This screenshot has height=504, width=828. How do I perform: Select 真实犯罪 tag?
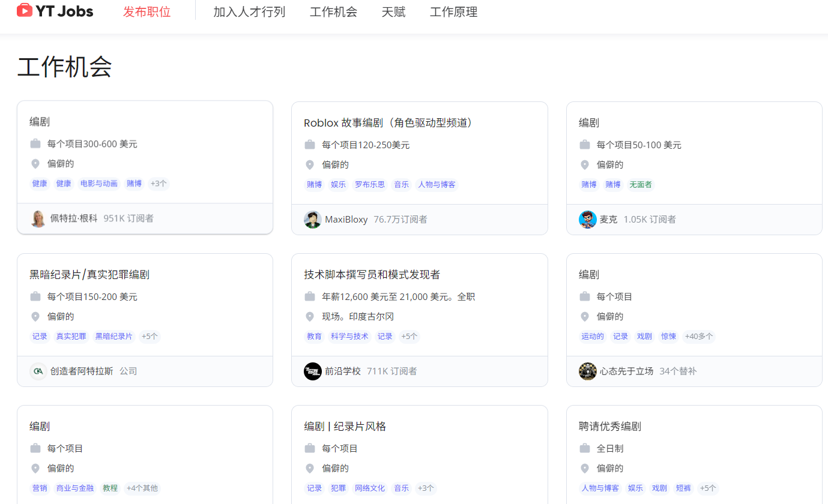pyautogui.click(x=71, y=337)
